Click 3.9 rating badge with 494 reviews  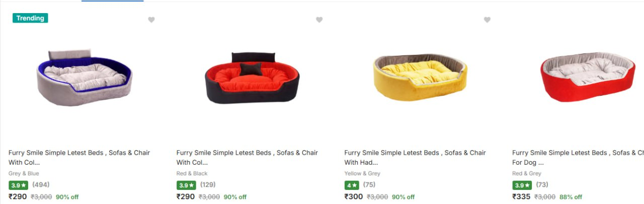coord(18,185)
